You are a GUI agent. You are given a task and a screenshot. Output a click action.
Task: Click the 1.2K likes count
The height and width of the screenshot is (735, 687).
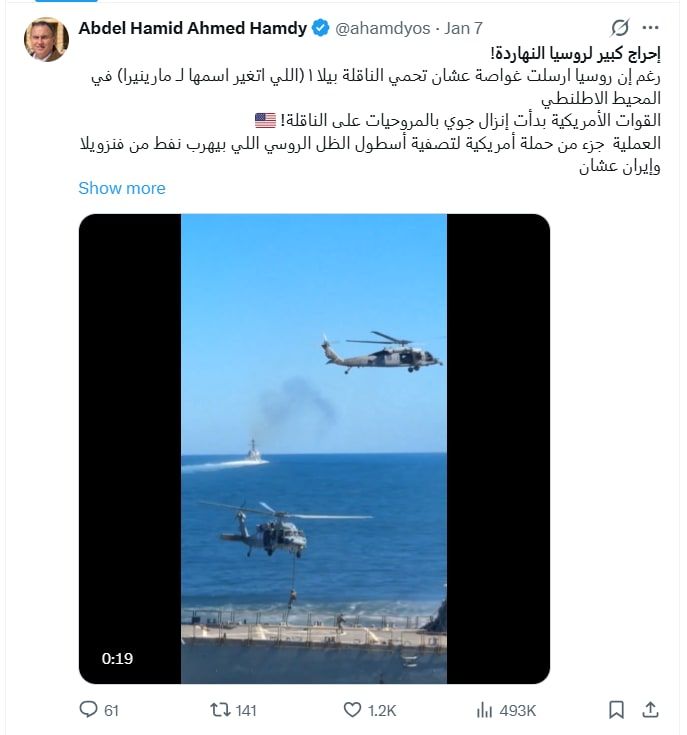coord(382,711)
